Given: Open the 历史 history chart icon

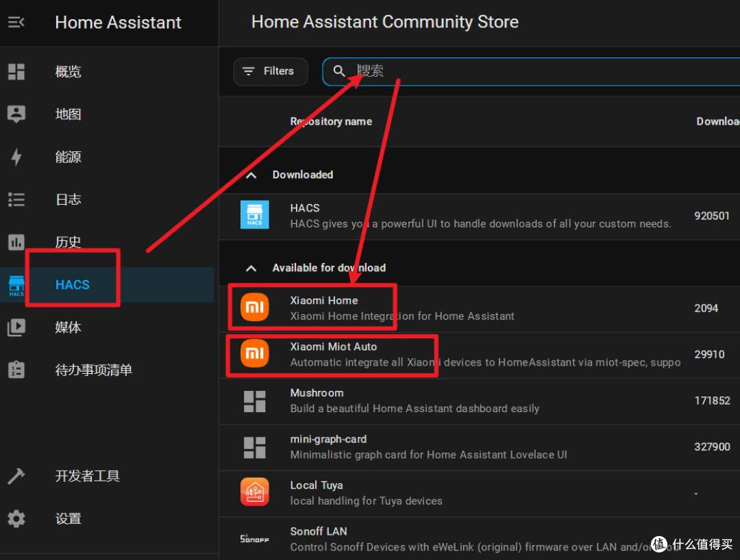Looking at the screenshot, I should click(16, 242).
